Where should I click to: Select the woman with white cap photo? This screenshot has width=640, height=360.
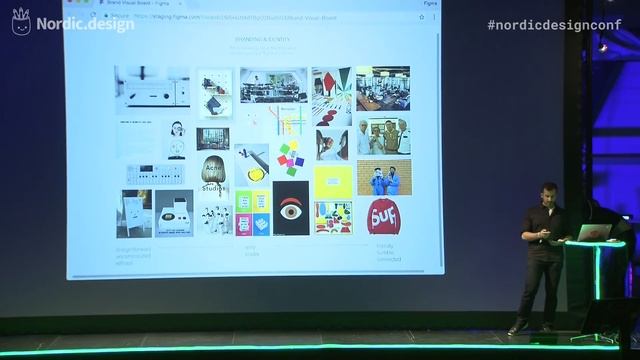tap(332, 145)
